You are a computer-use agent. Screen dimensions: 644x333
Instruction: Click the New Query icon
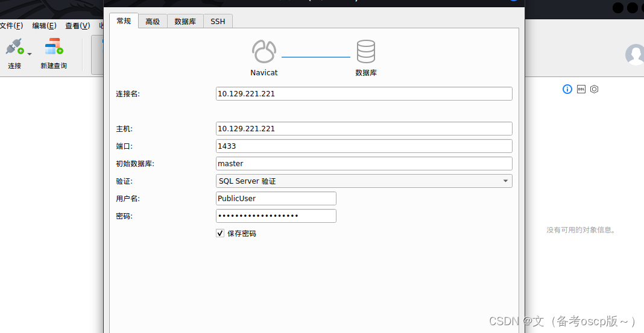(54, 47)
